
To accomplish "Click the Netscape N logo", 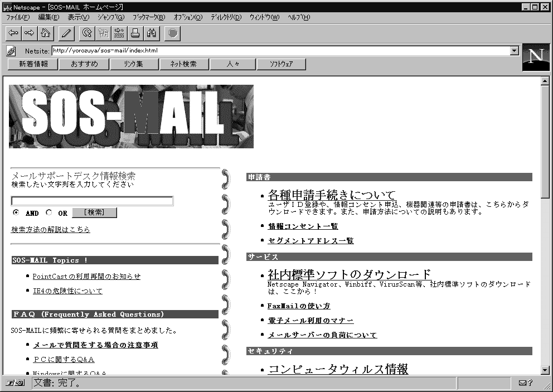I will coord(536,57).
